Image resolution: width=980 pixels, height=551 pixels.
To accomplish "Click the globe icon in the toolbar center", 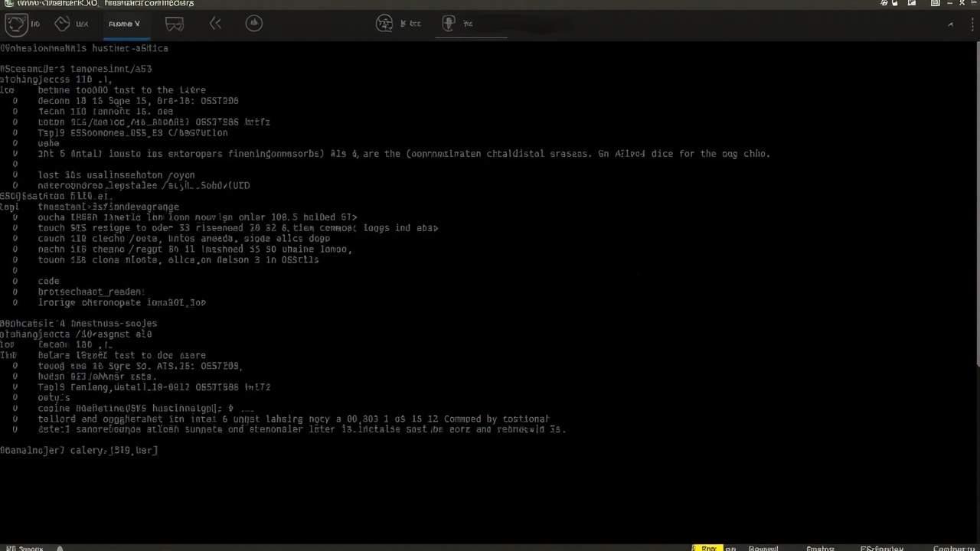I will 384,24.
